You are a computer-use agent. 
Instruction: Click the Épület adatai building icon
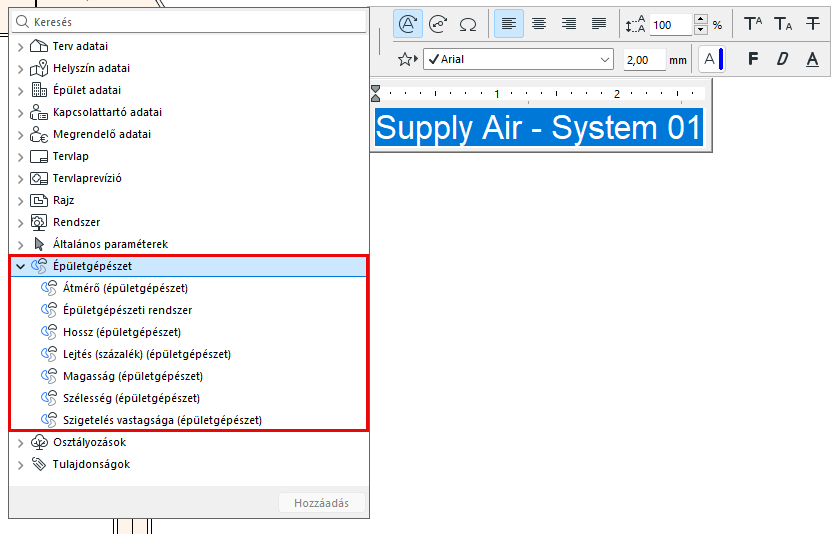pos(39,89)
